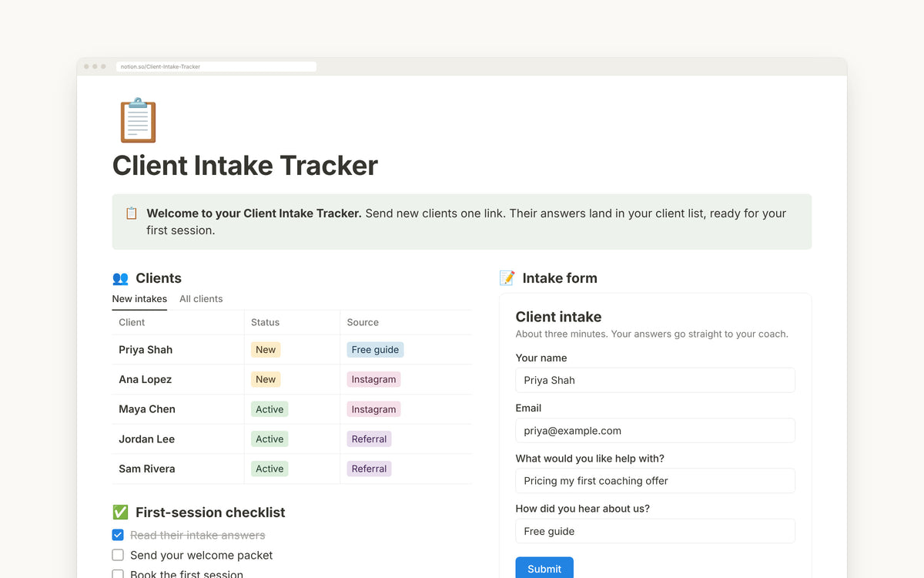
Task: Click the Clients section heading text
Action: click(x=159, y=278)
